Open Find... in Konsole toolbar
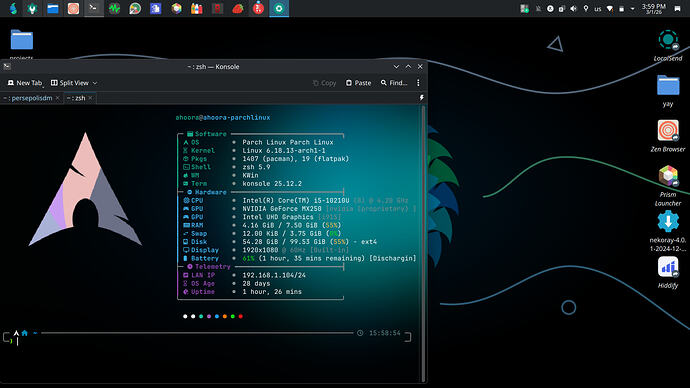The image size is (690, 388). pyautogui.click(x=394, y=83)
